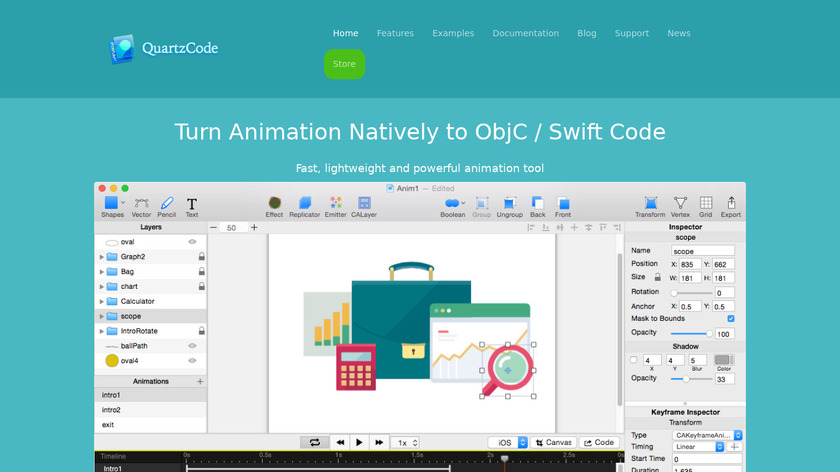Decrease zoom with the minus icon
The image size is (840, 472).
pyautogui.click(x=214, y=228)
